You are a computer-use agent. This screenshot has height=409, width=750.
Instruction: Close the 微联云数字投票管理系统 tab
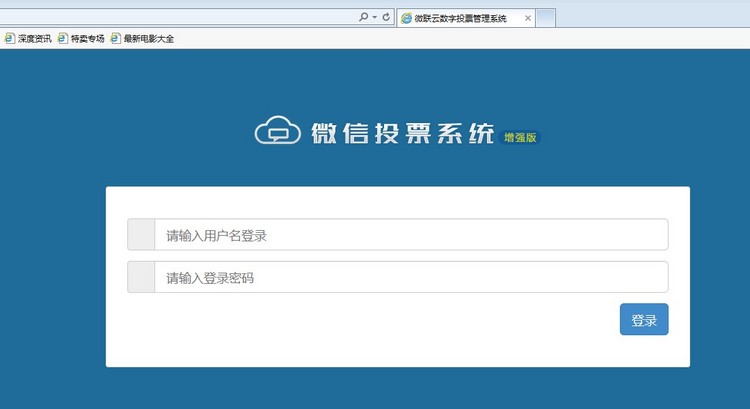click(x=528, y=18)
